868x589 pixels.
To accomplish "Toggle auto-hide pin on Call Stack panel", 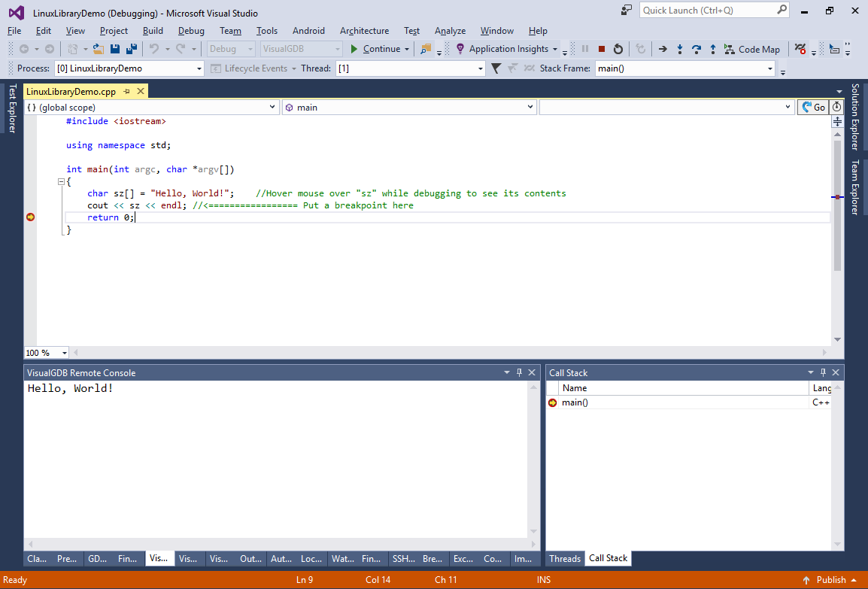I will coord(823,372).
